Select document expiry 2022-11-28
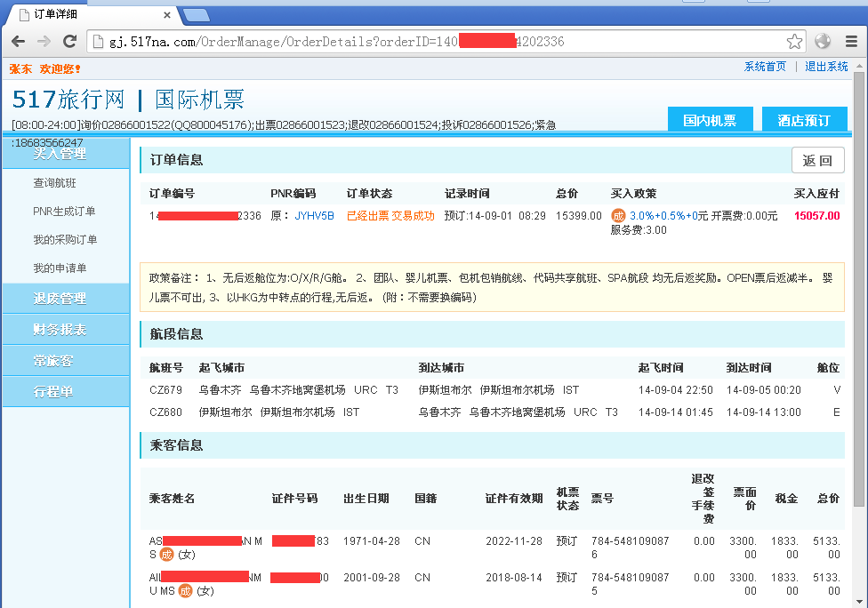 [x=514, y=541]
